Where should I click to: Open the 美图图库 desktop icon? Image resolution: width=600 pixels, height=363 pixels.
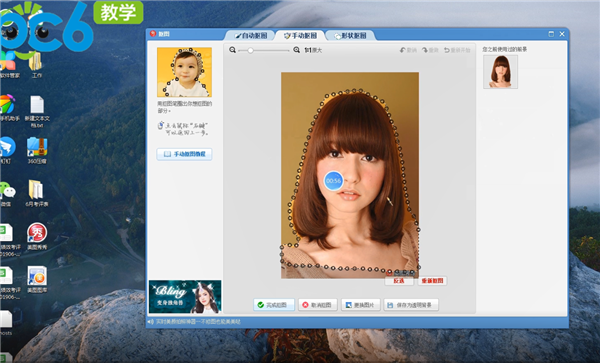[37, 279]
